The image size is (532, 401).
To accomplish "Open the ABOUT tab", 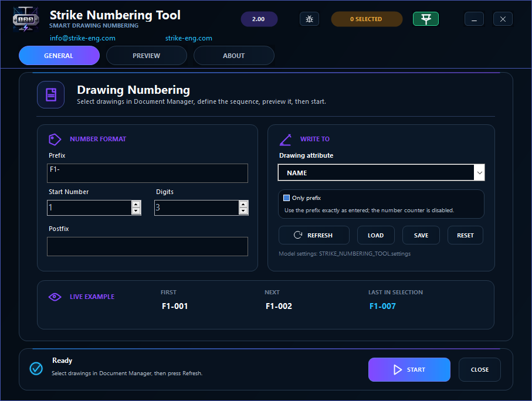I will tap(234, 56).
